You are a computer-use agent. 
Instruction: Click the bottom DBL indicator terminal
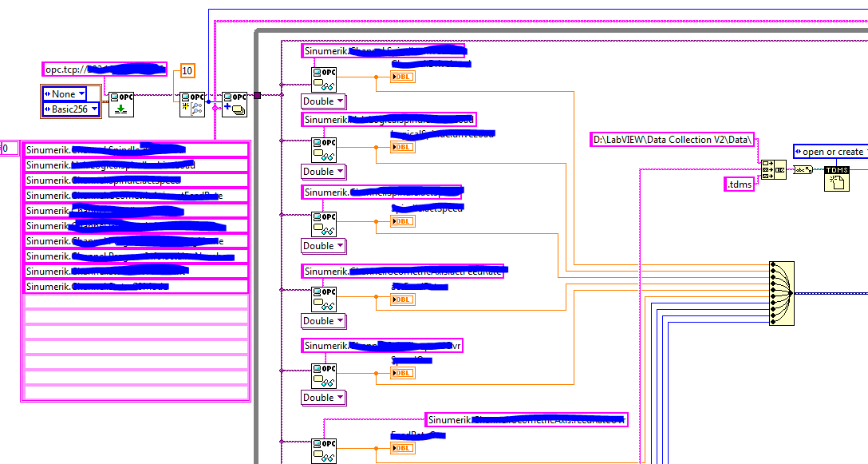(402, 448)
